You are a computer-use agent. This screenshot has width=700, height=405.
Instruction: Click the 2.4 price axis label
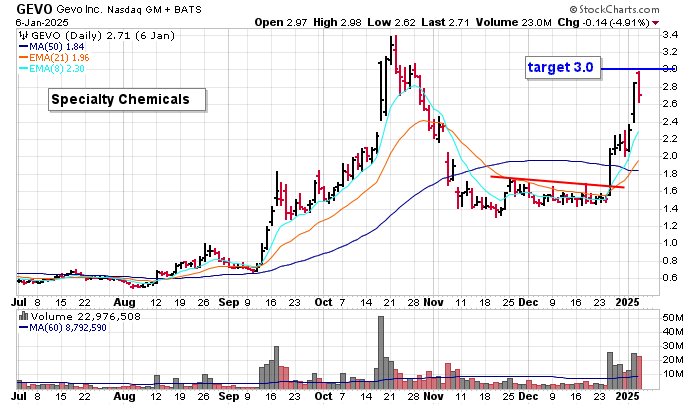tap(670, 121)
